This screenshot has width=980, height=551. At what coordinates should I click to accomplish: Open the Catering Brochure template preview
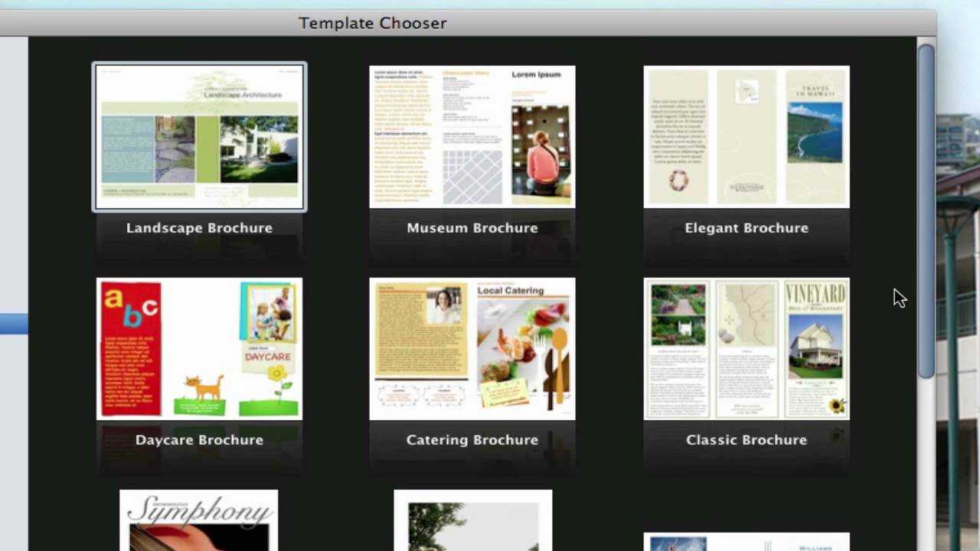472,349
